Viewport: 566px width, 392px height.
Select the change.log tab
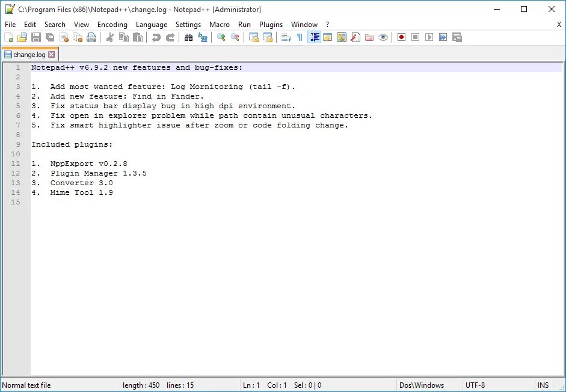click(29, 55)
